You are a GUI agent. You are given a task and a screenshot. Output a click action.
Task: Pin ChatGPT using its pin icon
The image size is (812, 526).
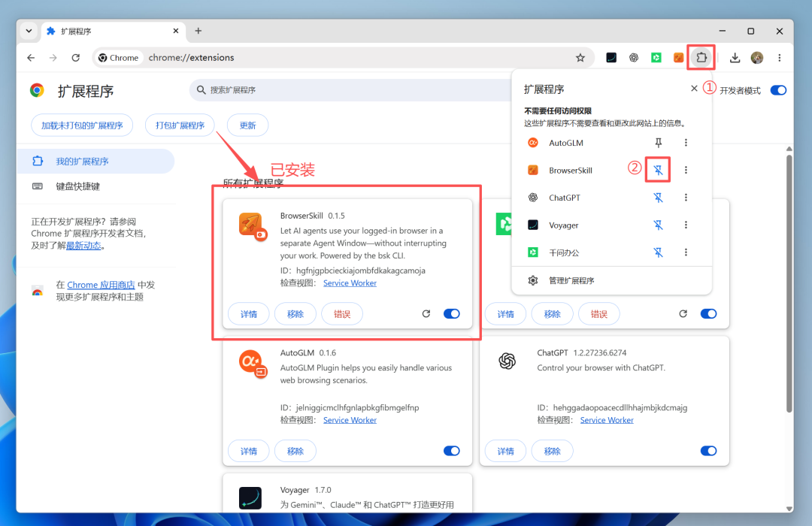(x=658, y=197)
